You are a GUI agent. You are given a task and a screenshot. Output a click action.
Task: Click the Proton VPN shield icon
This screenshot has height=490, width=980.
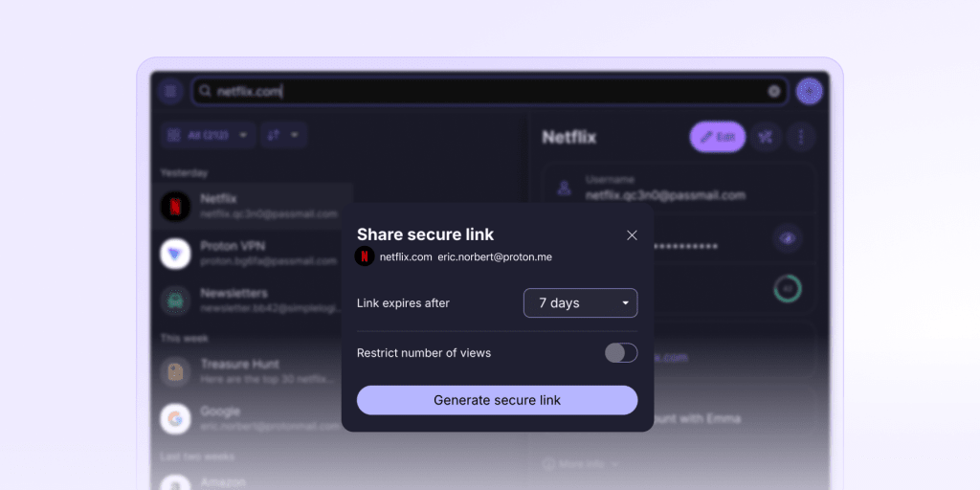click(176, 254)
